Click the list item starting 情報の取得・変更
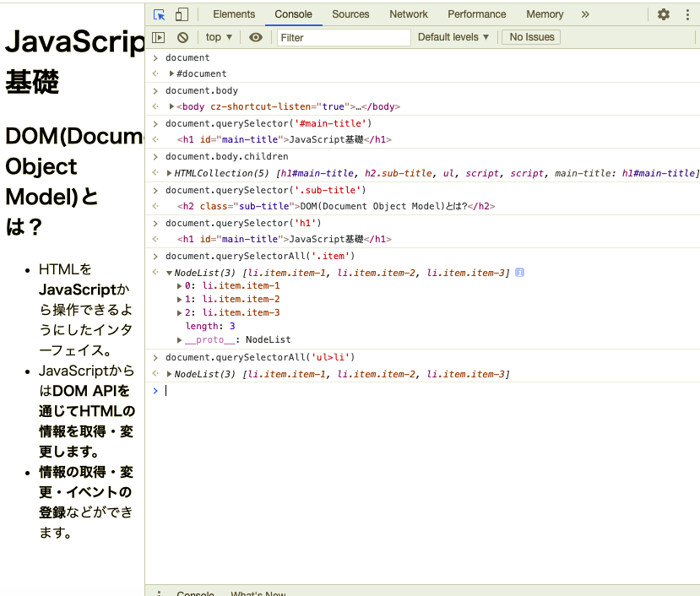This screenshot has width=700, height=596. pos(86,502)
